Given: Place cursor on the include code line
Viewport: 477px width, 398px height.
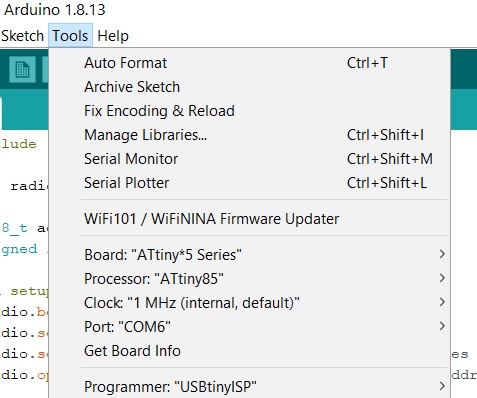Looking at the screenshot, I should (18, 144).
